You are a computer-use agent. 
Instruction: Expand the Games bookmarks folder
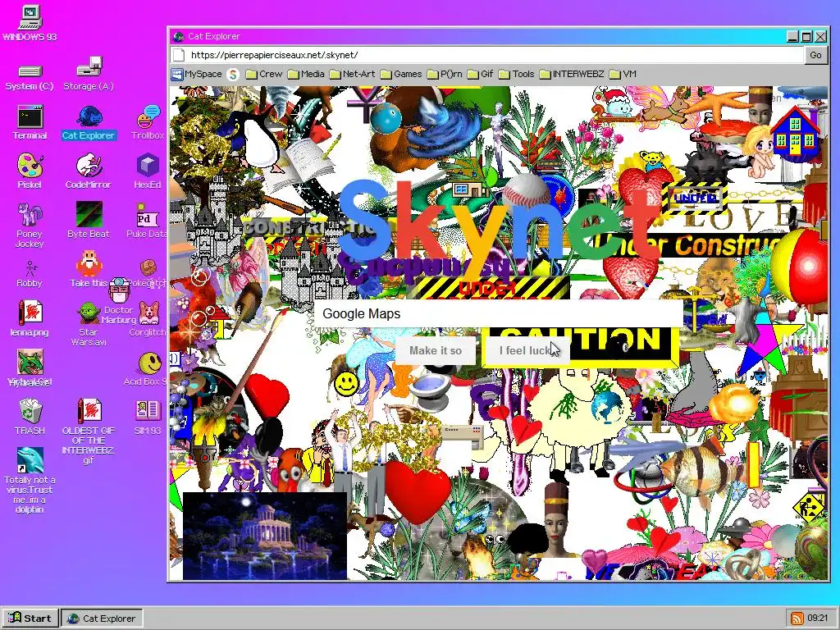click(401, 74)
